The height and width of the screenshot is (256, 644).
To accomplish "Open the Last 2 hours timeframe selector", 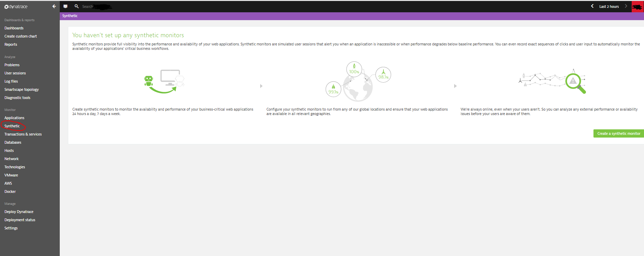I will [609, 6].
